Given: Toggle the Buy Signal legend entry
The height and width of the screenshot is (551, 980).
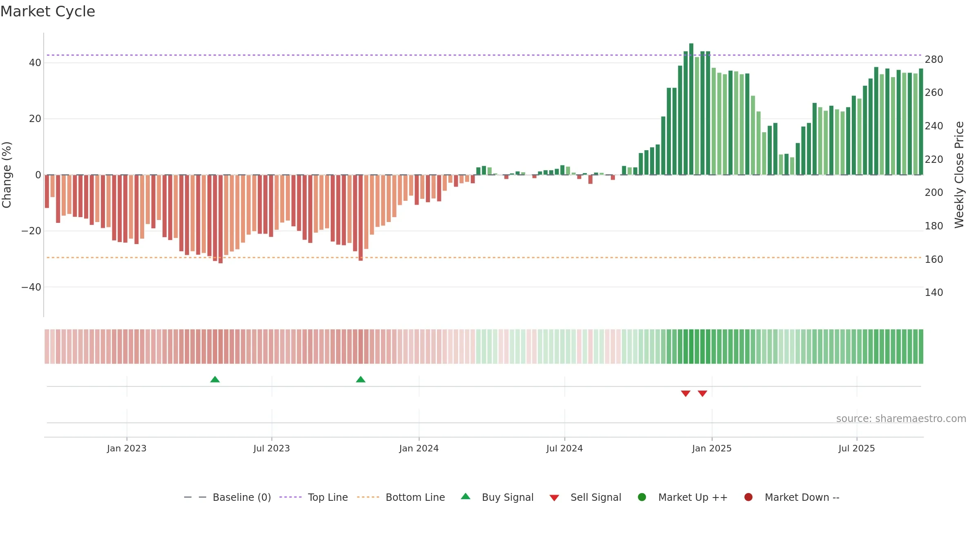Looking at the screenshot, I should click(497, 497).
